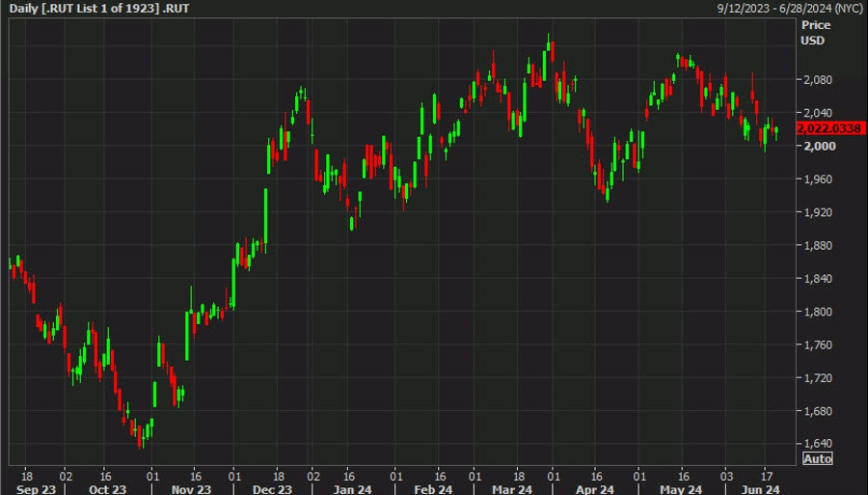Select the Jun 24 month label
This screenshot has width=868, height=495.
[x=761, y=489]
